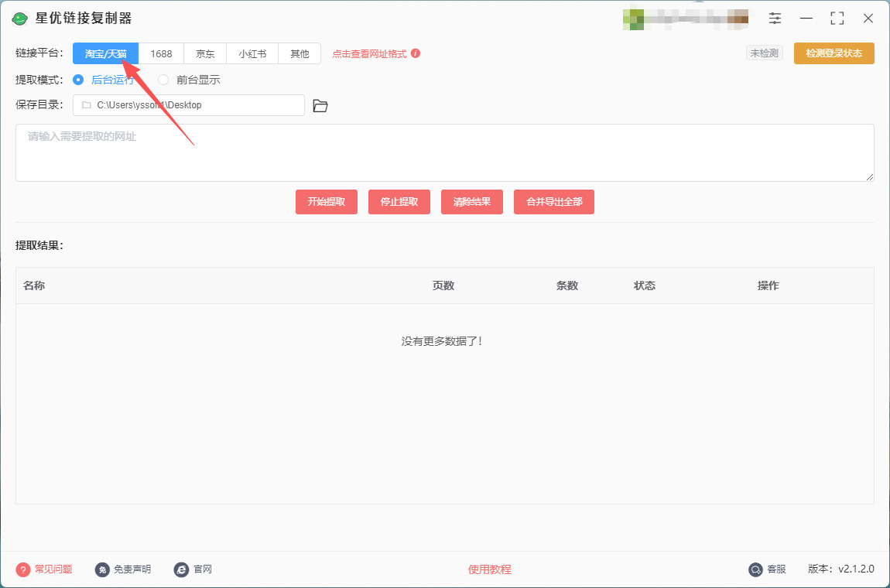890x588 pixels.
Task: Click the 官网 browser icon
Action: pyautogui.click(x=181, y=569)
